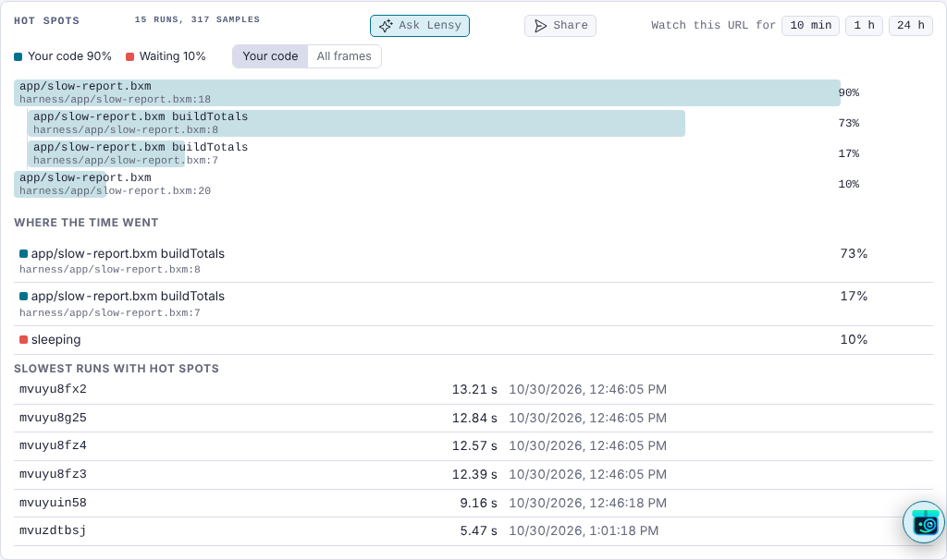This screenshot has width=947, height=560.
Task: Click the HOT SPOTS heading
Action: pos(46,20)
